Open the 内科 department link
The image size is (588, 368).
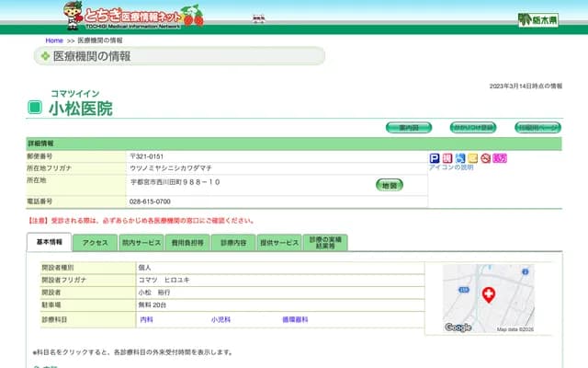[x=146, y=319]
